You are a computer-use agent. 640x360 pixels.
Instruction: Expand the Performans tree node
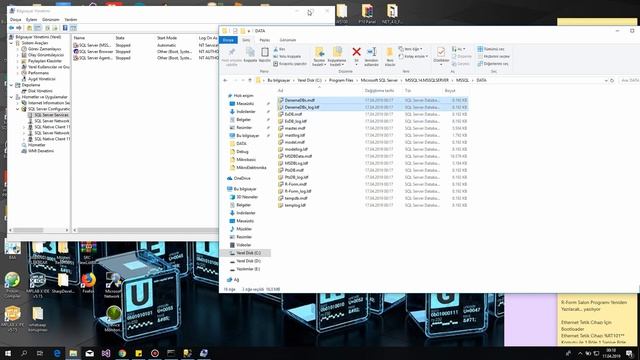pos(18,73)
